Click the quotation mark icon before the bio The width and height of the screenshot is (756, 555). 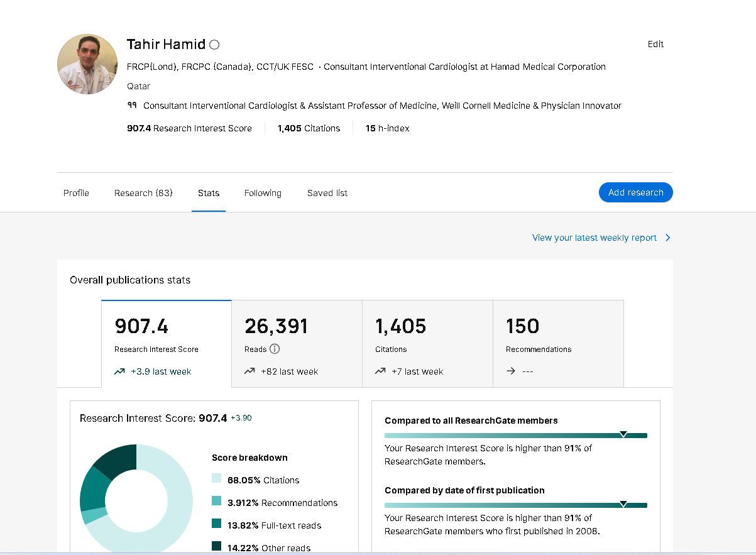pyautogui.click(x=132, y=106)
